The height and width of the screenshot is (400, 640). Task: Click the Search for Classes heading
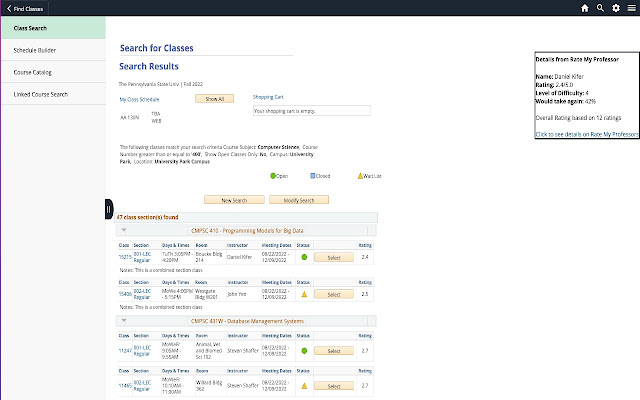(157, 48)
